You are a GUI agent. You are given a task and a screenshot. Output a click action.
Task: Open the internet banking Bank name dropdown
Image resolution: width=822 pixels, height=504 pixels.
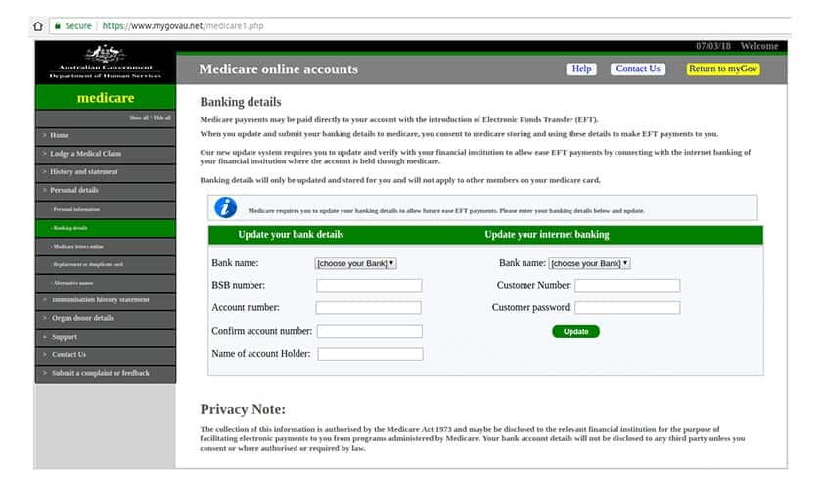pos(589,263)
